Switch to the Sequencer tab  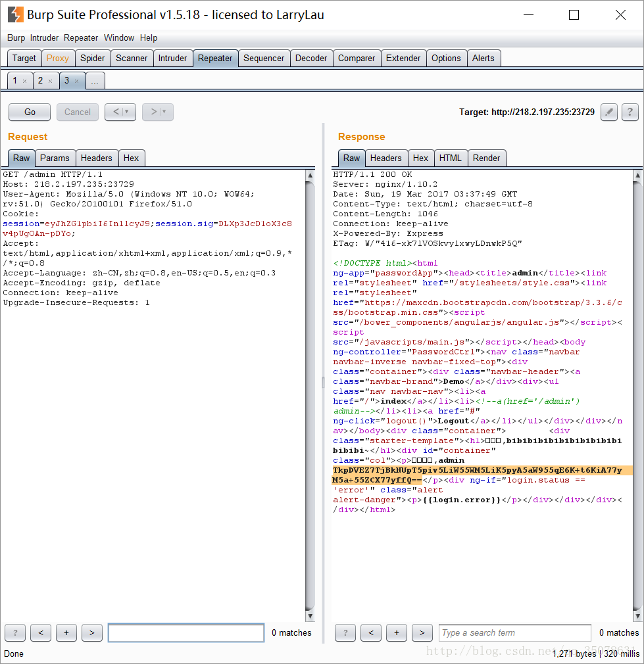coord(264,59)
